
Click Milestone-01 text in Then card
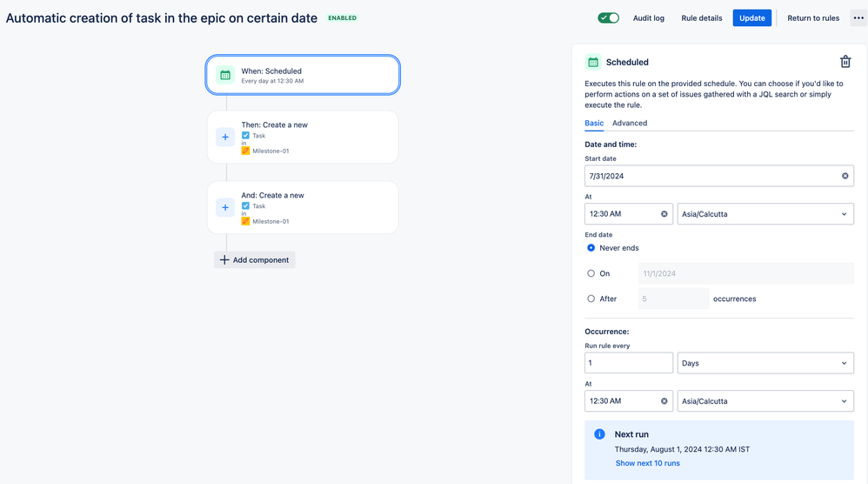270,151
